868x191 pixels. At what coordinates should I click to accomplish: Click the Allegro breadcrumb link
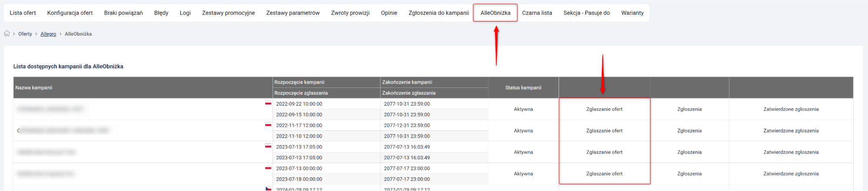point(48,34)
